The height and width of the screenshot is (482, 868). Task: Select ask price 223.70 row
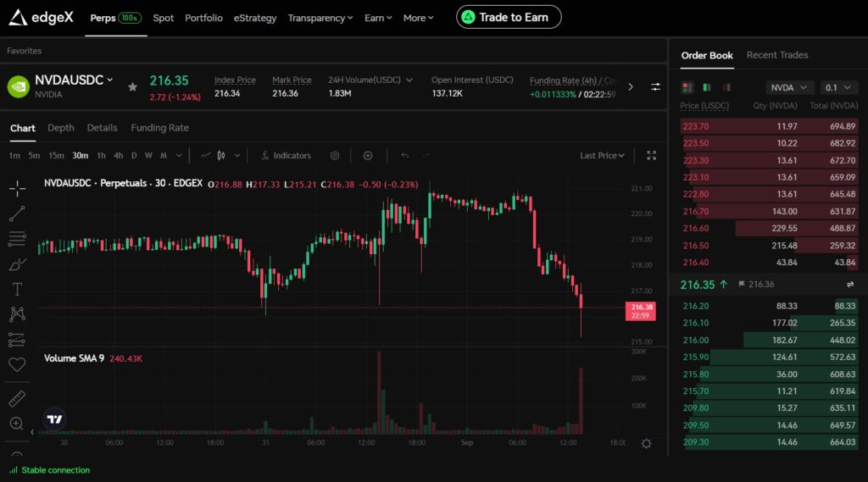click(769, 126)
